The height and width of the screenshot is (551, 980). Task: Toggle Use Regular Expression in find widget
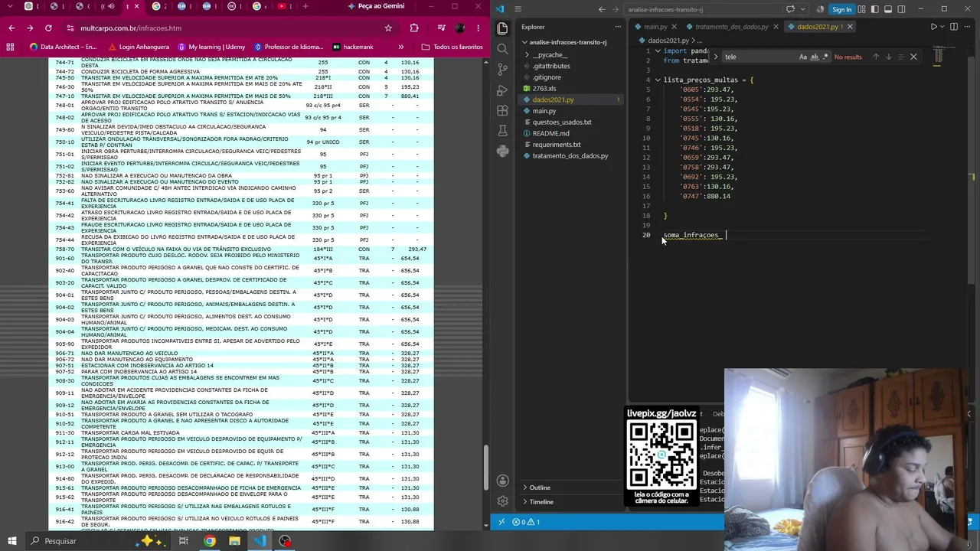(825, 57)
